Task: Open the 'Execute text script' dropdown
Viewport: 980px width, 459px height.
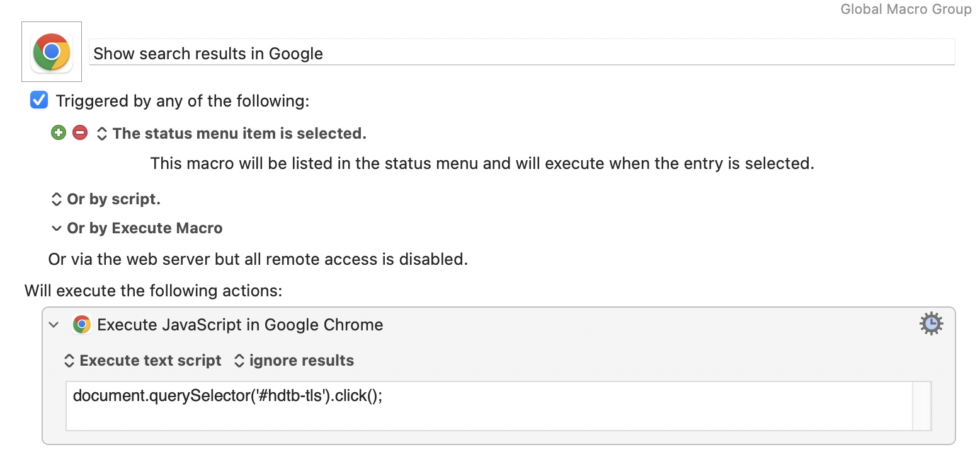Action: click(142, 361)
